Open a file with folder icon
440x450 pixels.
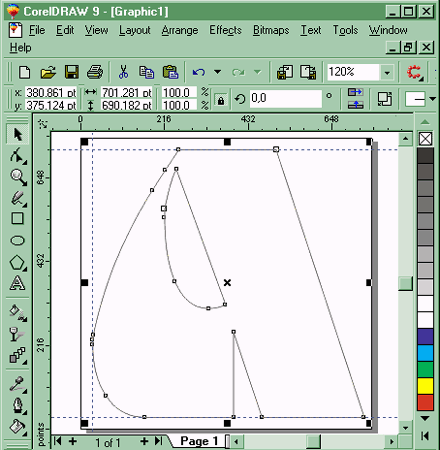(48, 72)
